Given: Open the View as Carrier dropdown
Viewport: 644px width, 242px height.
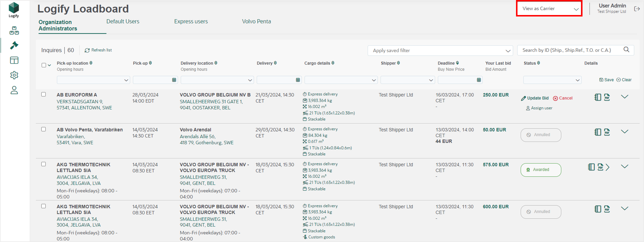Looking at the screenshot, I should click(549, 9).
